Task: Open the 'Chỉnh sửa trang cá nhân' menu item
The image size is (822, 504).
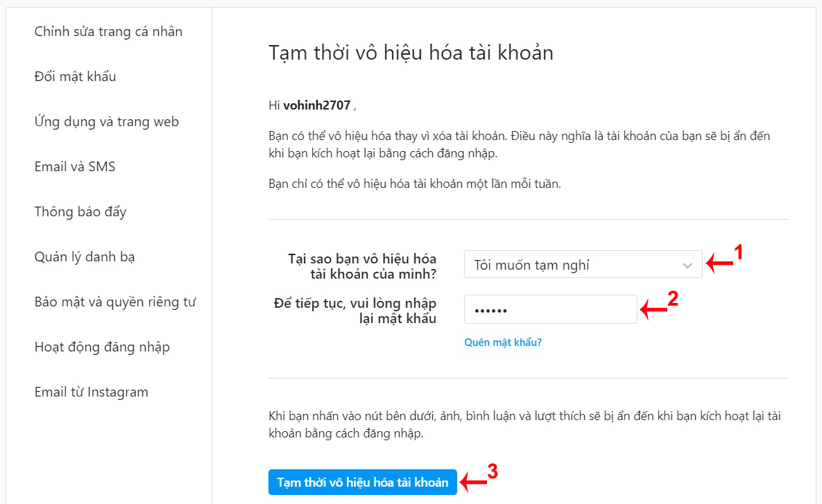Action: coord(108,31)
